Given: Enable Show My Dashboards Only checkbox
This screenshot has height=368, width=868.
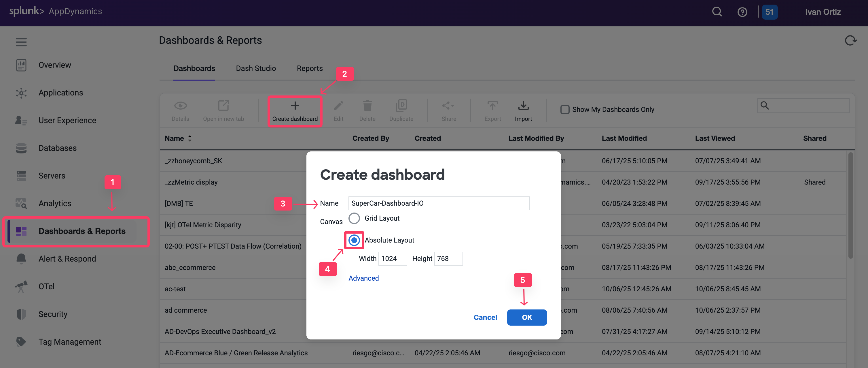Looking at the screenshot, I should click(565, 109).
